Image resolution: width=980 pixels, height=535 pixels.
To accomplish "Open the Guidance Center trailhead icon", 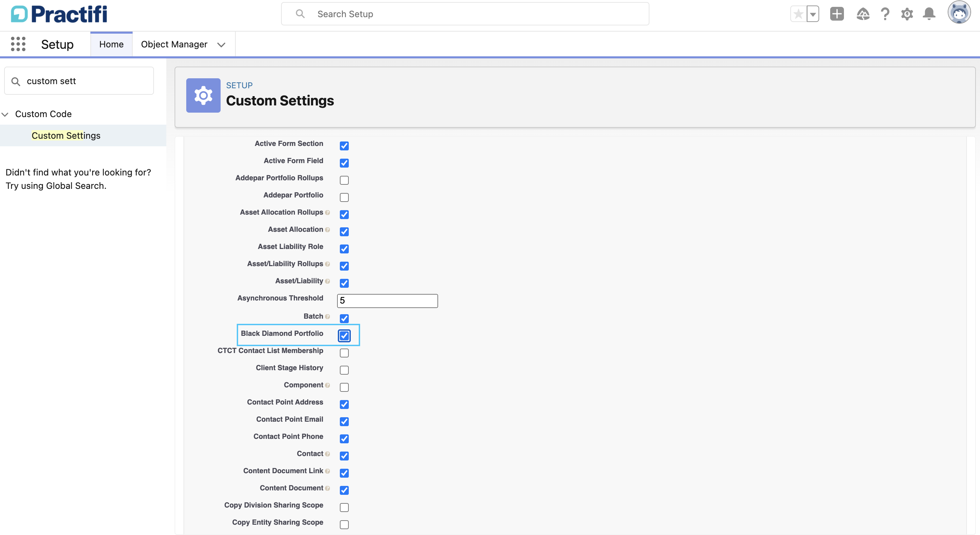I will [x=863, y=14].
